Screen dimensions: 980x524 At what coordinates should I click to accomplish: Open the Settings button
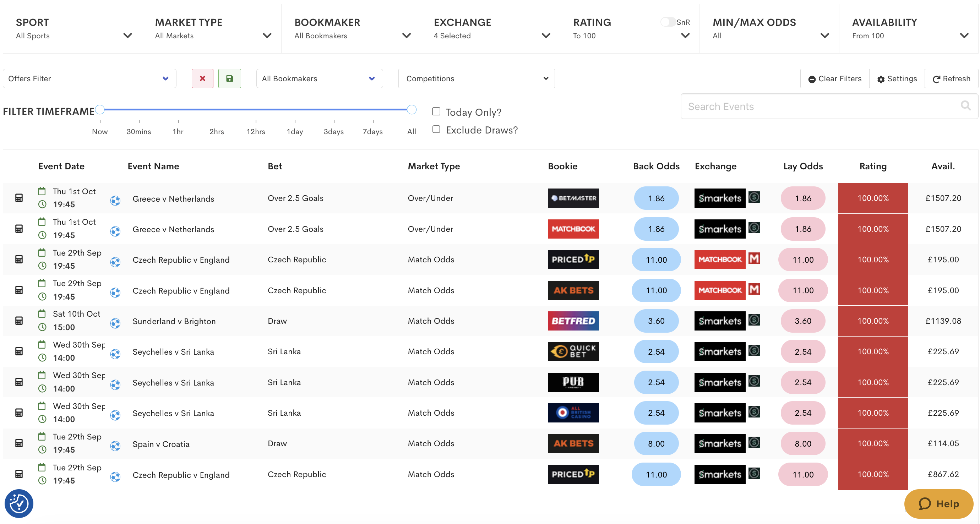click(x=897, y=78)
